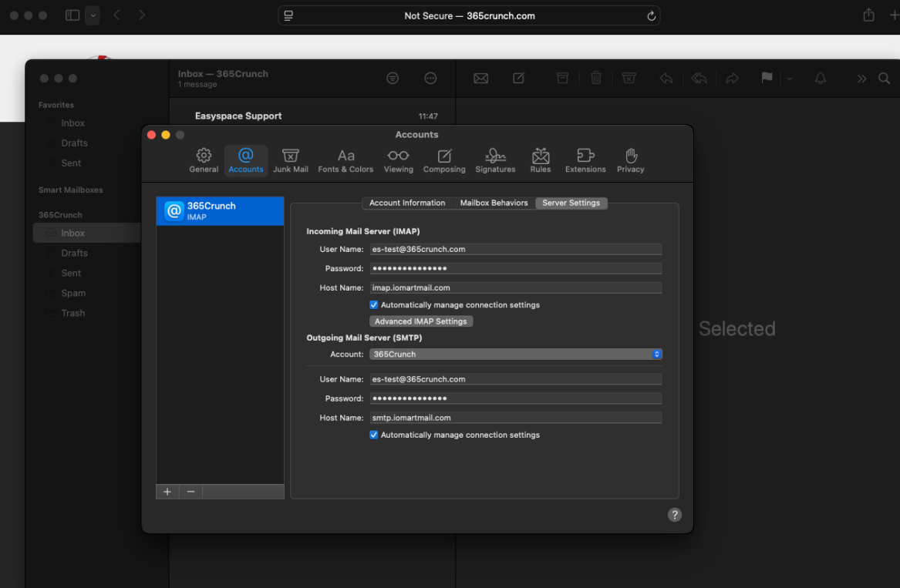900x588 pixels.
Task: Click reply arrow in Mail toolbar
Action: pos(666,78)
